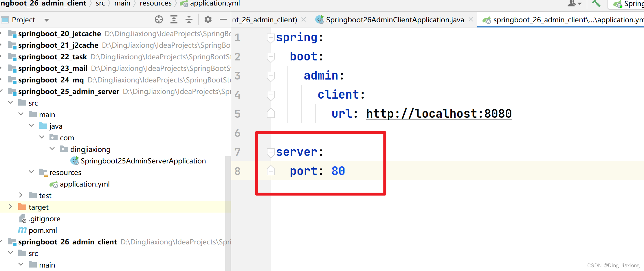This screenshot has height=271, width=644.
Task: Collapse src folder under springboot_25_admin_server
Action: [10, 102]
